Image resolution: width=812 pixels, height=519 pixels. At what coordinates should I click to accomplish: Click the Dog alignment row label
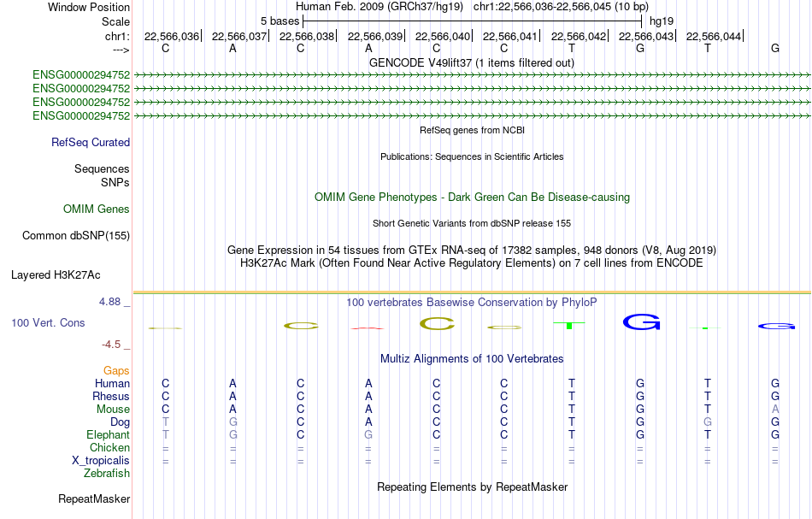[x=121, y=422]
